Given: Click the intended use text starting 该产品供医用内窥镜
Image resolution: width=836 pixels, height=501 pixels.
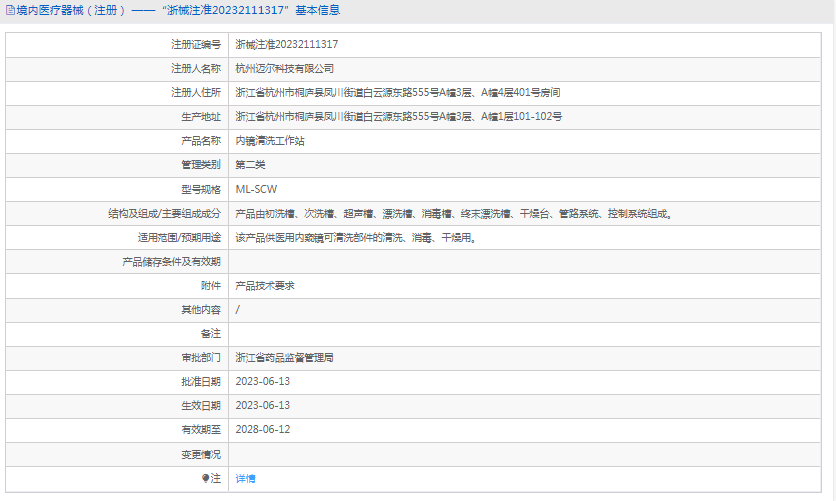Looking at the screenshot, I should [356, 238].
